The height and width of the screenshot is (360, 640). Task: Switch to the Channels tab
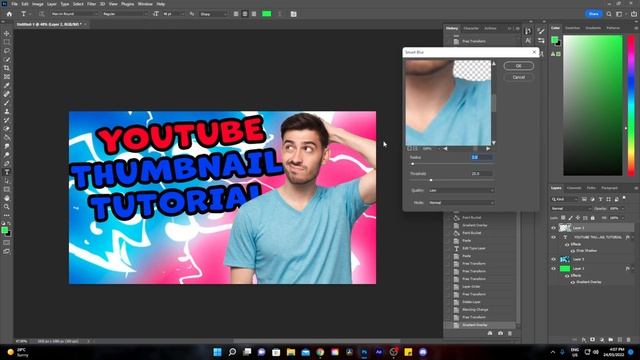coord(574,188)
